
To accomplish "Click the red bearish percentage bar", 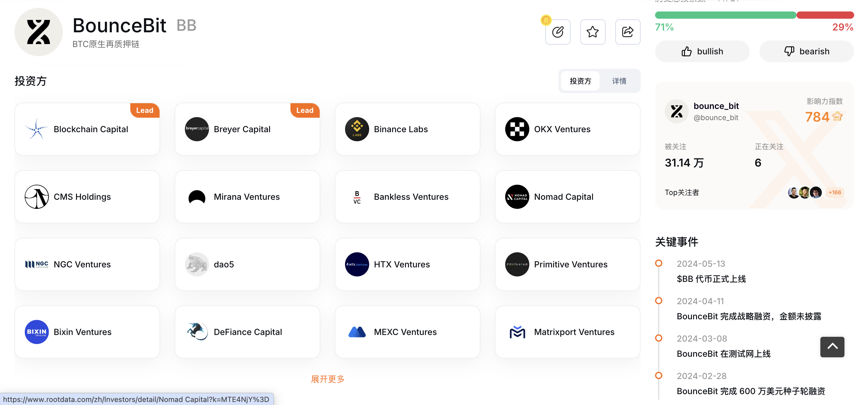I will click(825, 15).
